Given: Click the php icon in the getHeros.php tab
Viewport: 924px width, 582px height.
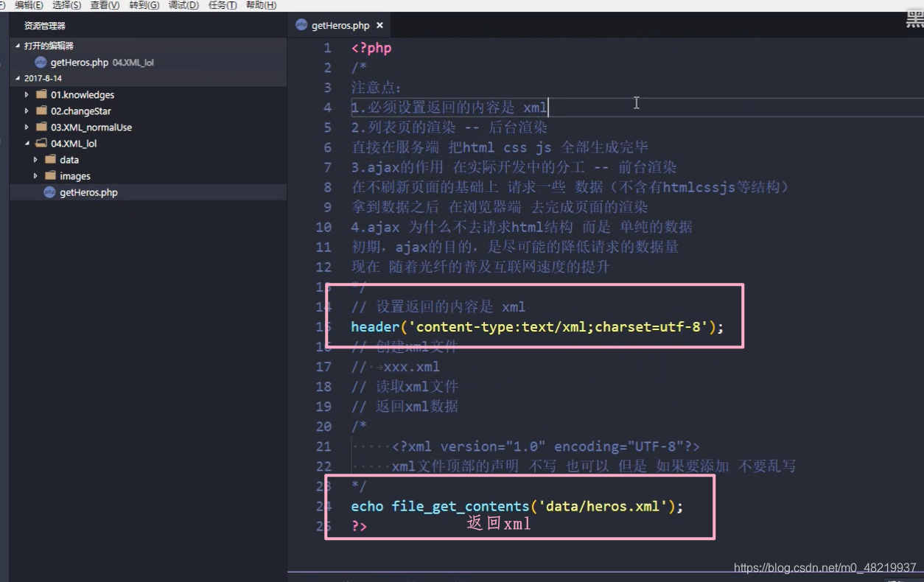Looking at the screenshot, I should (x=301, y=25).
